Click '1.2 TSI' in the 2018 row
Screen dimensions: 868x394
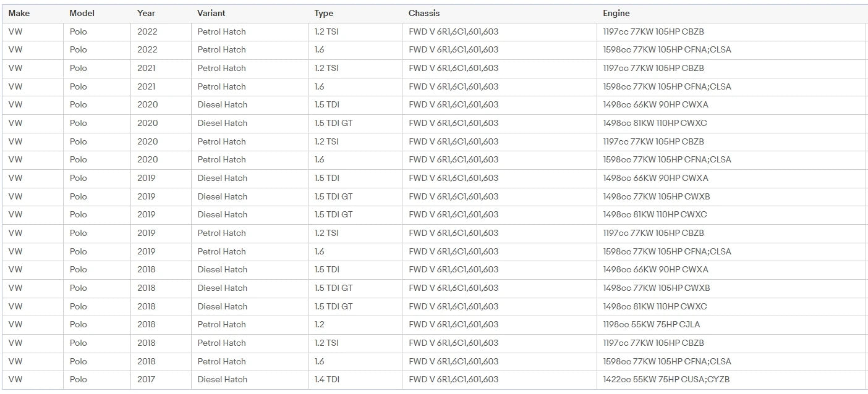[x=326, y=343]
